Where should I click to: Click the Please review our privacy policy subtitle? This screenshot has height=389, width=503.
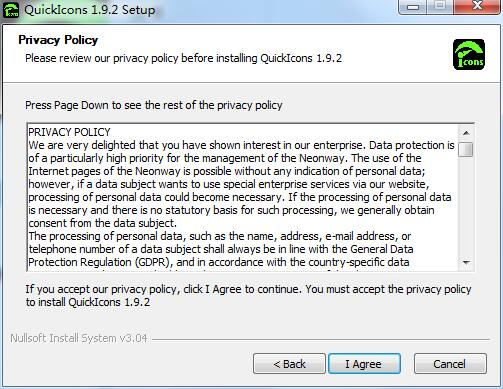point(183,58)
